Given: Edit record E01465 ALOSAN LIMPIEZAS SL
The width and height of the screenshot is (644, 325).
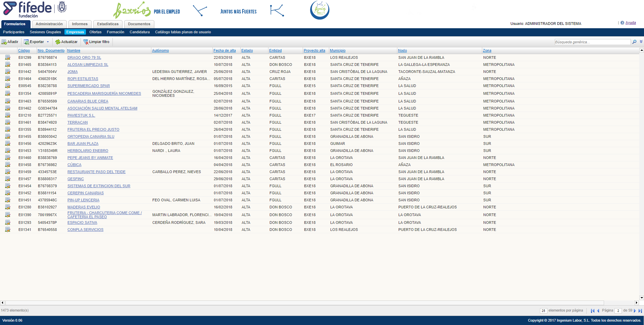Looking at the screenshot, I should [8, 65].
